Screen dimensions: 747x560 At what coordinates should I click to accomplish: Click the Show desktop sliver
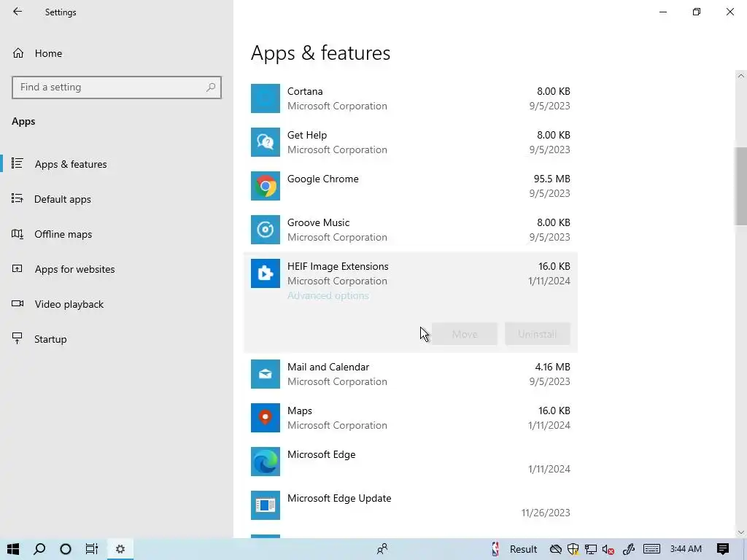(x=745, y=549)
